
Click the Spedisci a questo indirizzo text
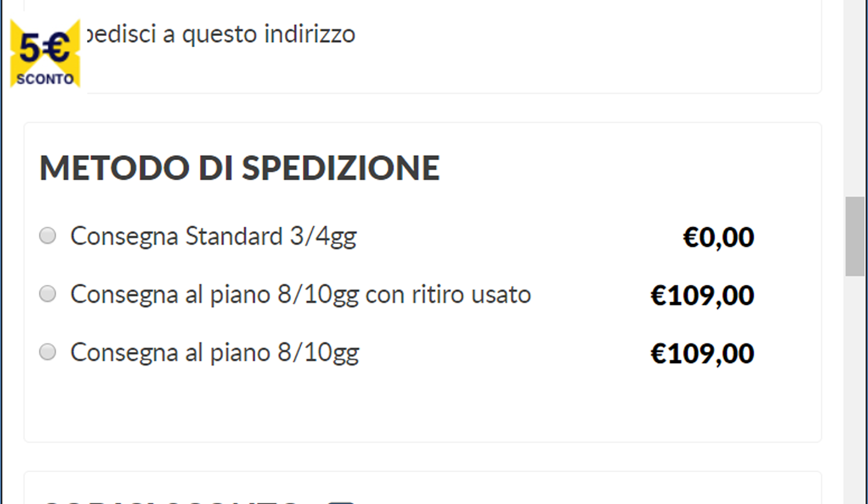pos(219,34)
